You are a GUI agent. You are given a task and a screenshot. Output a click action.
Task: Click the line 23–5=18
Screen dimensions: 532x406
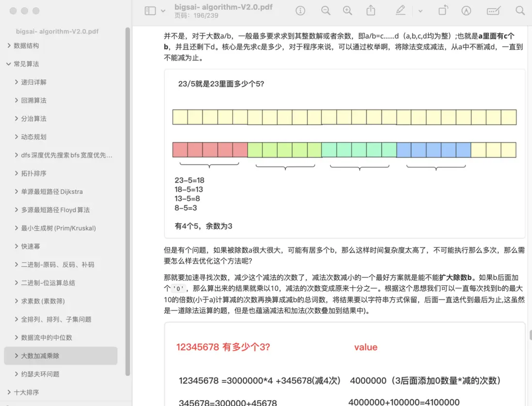coord(189,180)
